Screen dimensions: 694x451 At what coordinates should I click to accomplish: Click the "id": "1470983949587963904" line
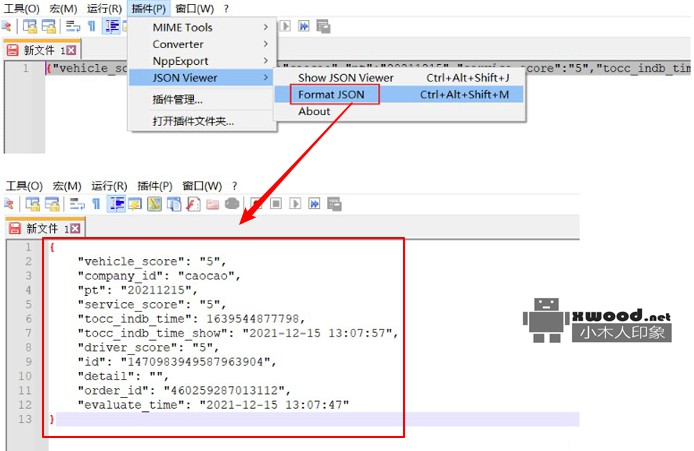point(177,362)
